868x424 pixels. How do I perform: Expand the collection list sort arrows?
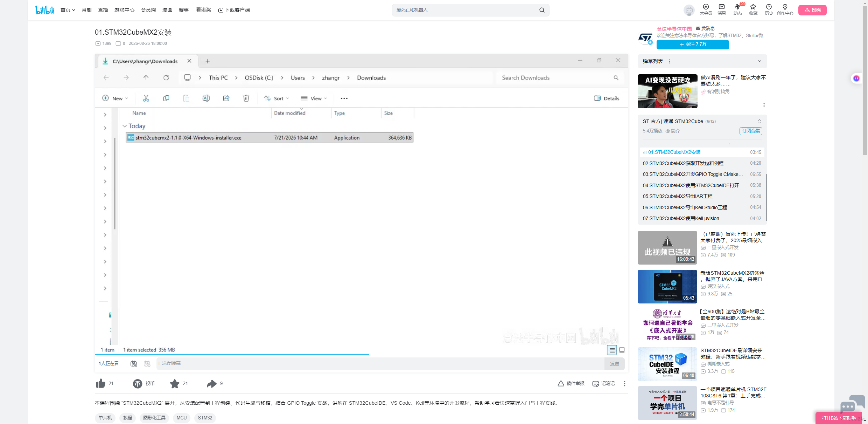pyautogui.click(x=759, y=121)
